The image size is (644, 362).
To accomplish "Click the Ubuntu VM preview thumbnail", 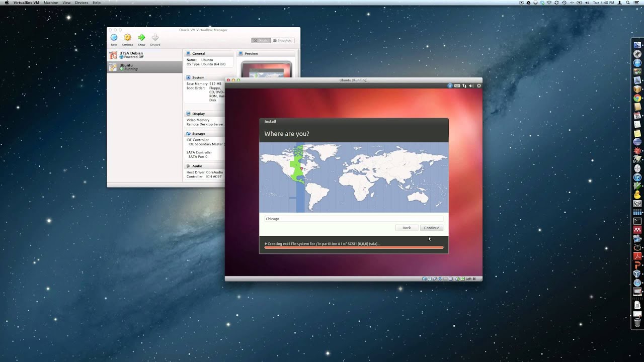I will click(x=266, y=69).
